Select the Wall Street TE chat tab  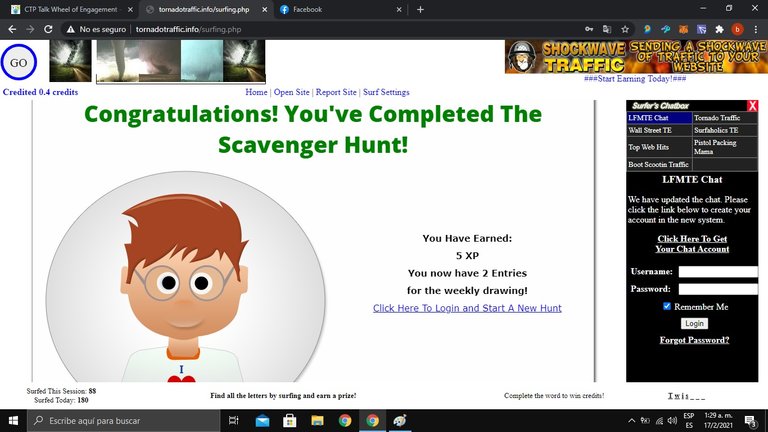pyautogui.click(x=659, y=130)
